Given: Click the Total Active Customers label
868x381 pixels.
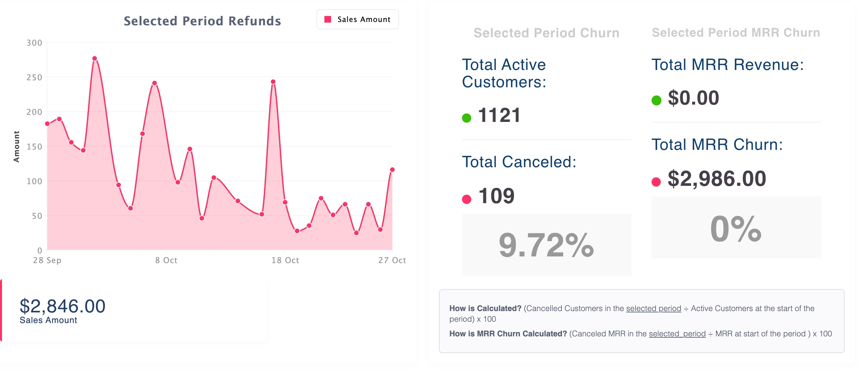Looking at the screenshot, I should click(504, 74).
